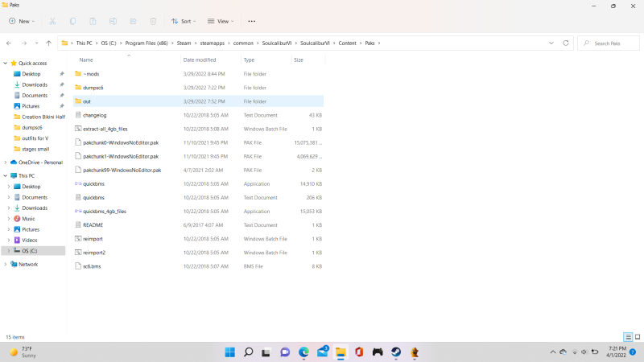Sort by the Name column header
The image size is (644, 362).
(86, 60)
